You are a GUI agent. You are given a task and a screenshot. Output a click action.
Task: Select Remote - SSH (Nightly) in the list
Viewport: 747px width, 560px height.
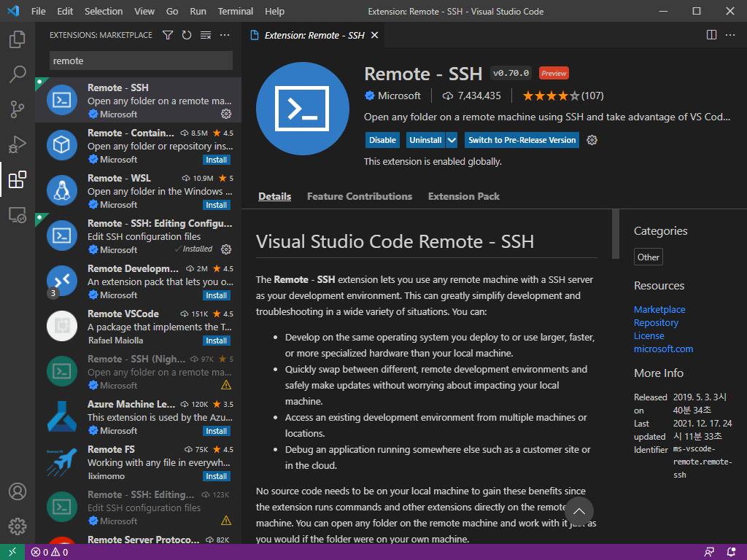138,372
